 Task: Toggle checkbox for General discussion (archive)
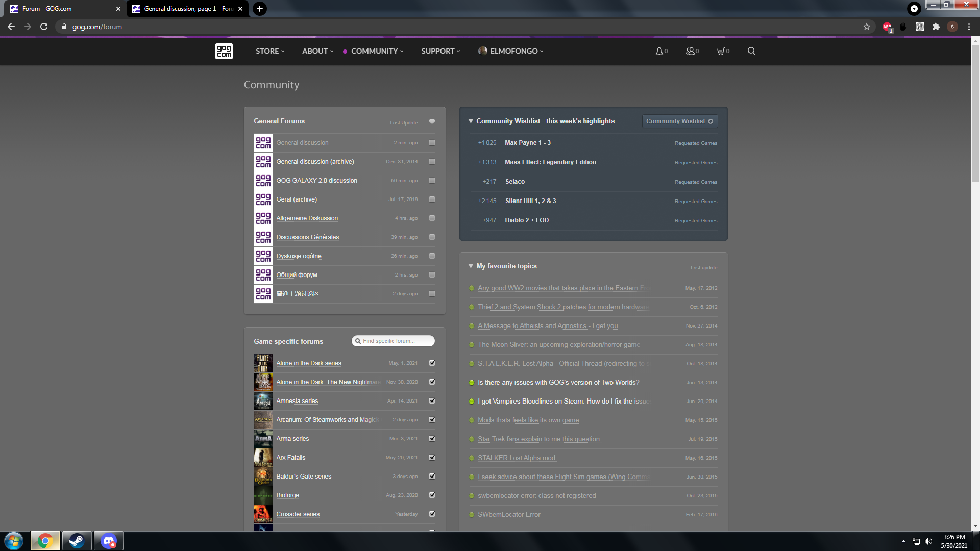coord(432,162)
